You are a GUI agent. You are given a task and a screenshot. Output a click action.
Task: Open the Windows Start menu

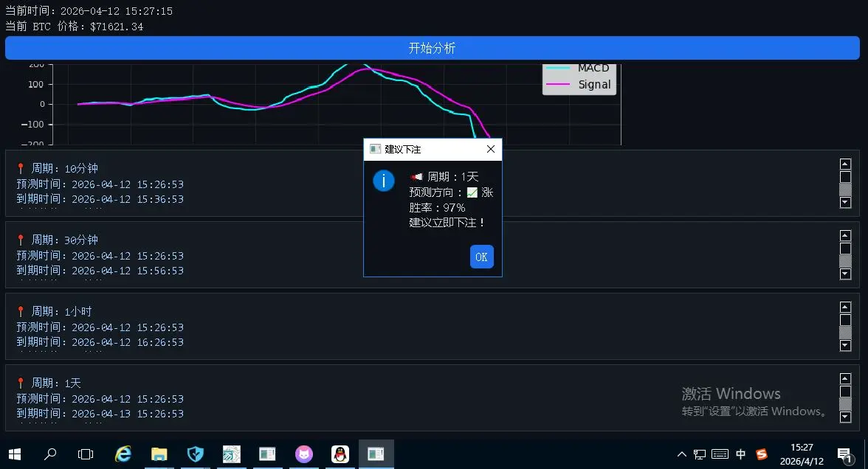pos(15,454)
